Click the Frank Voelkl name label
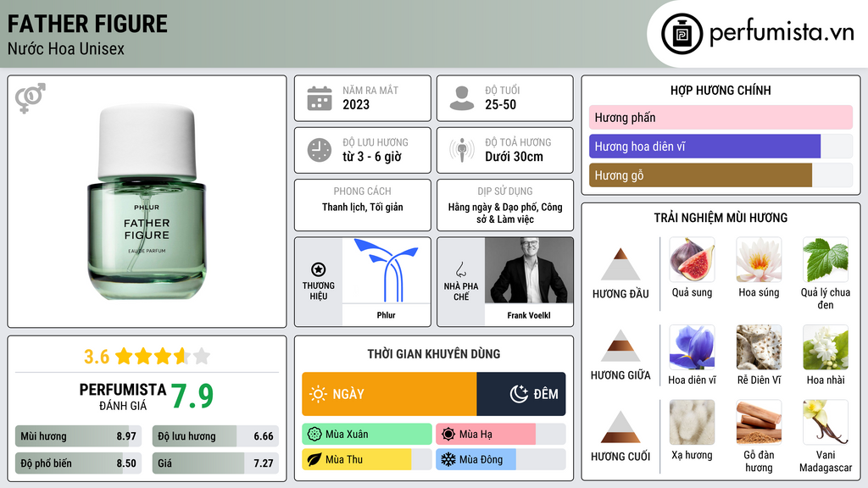 pyautogui.click(x=529, y=315)
